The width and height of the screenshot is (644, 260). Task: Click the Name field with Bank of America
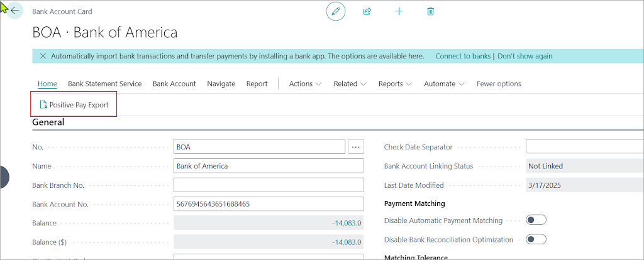269,166
